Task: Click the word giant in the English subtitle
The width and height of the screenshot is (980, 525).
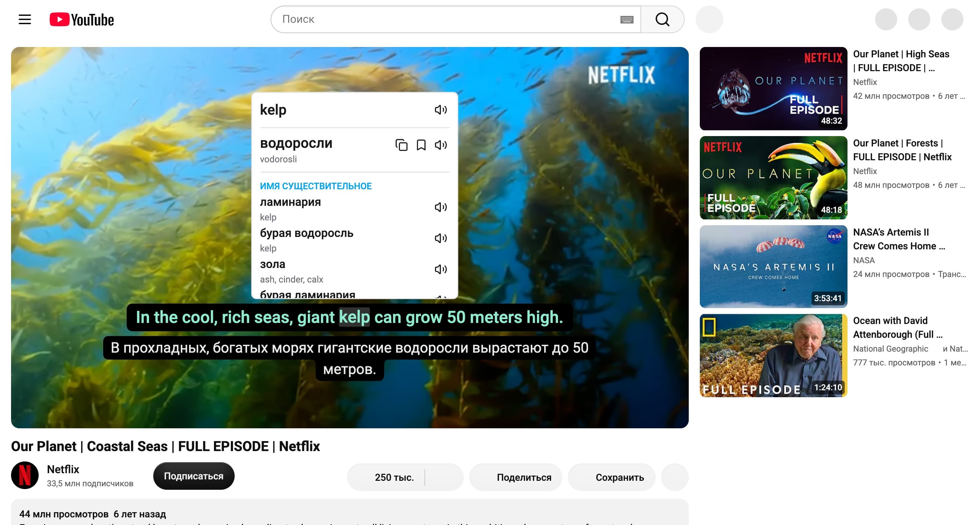Action: point(316,317)
